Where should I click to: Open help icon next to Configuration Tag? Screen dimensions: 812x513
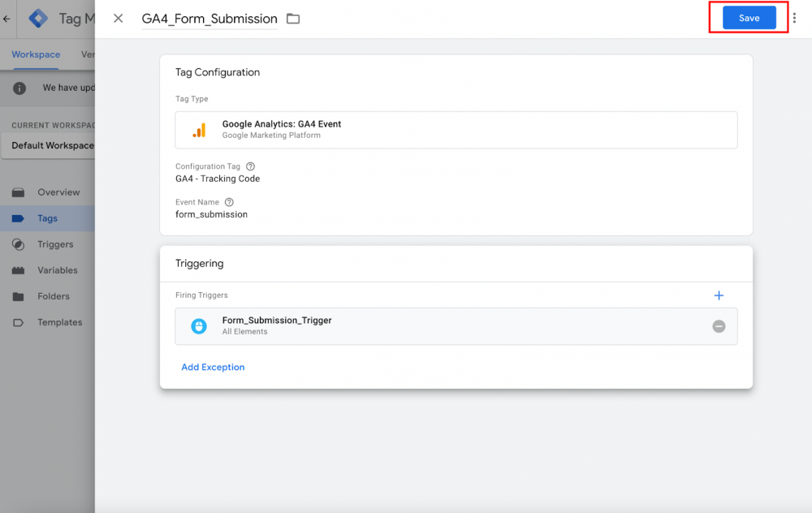click(250, 166)
